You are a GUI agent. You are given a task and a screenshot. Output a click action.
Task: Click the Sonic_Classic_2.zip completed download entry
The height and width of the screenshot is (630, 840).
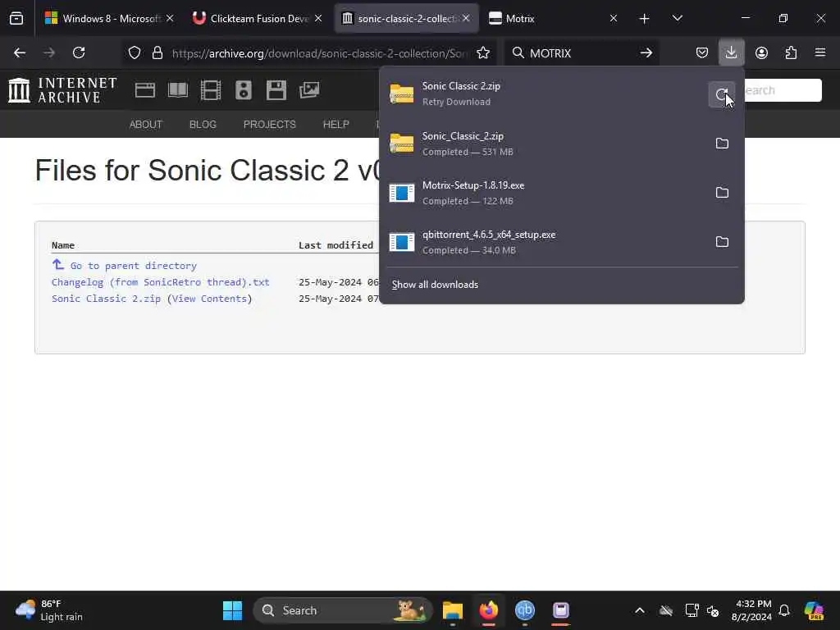(x=546, y=144)
